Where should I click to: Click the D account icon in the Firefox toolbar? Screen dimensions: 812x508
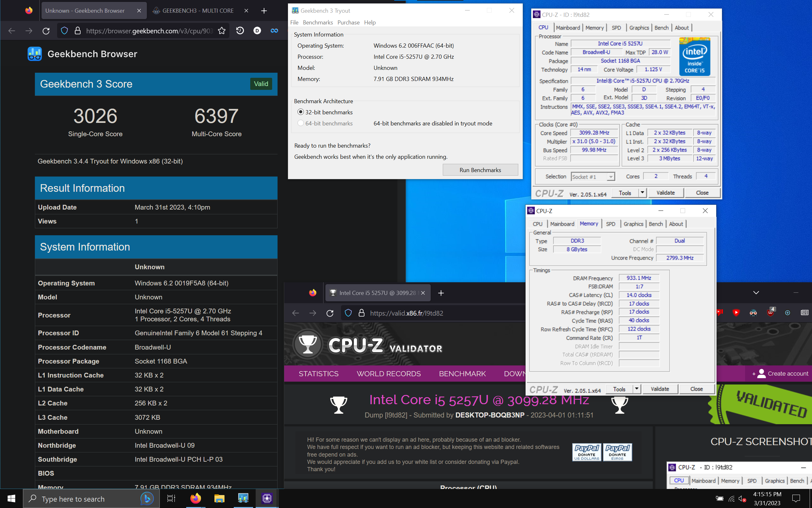tap(257, 31)
